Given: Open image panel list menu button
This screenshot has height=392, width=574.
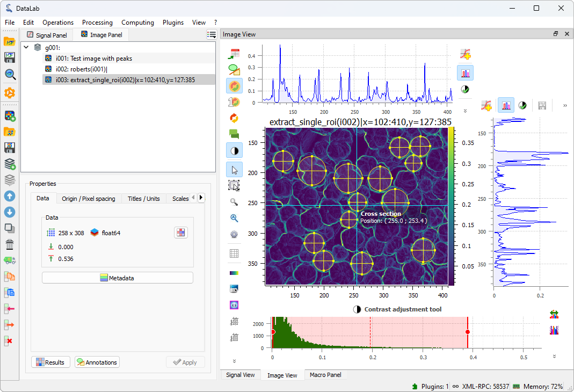Looking at the screenshot, I should tap(212, 34).
